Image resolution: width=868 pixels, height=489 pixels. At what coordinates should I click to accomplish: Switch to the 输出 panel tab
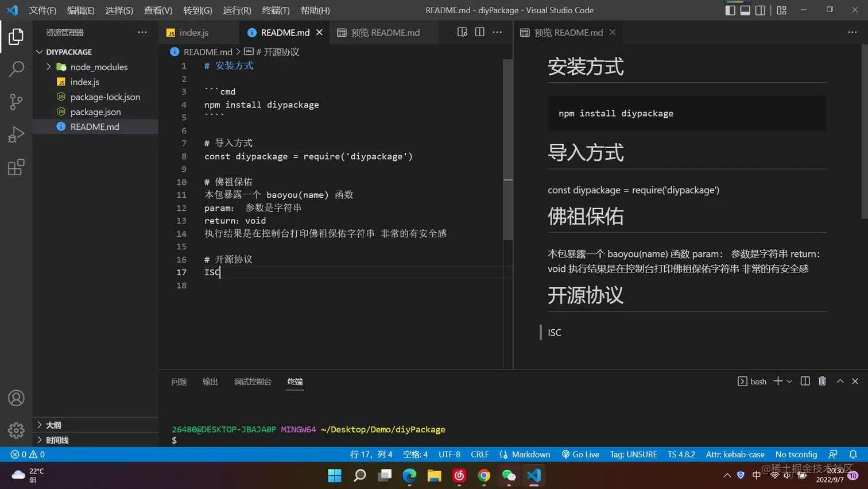point(210,382)
